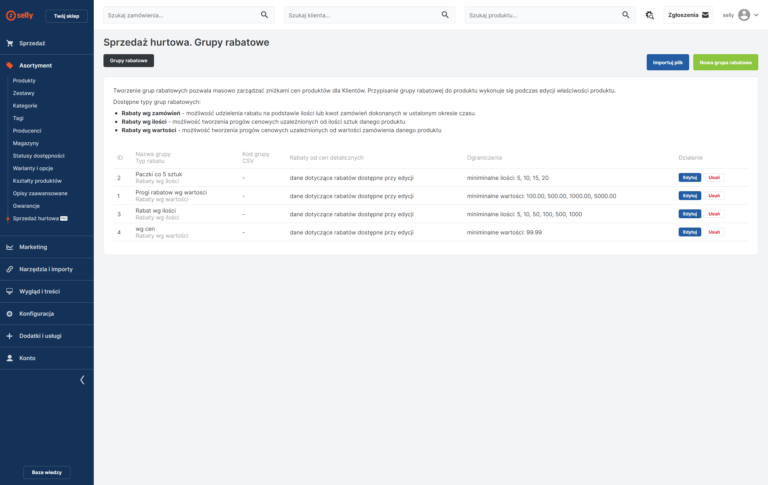Click the Sprzedaż shopping cart icon
This screenshot has height=485, width=768.
click(x=10, y=43)
